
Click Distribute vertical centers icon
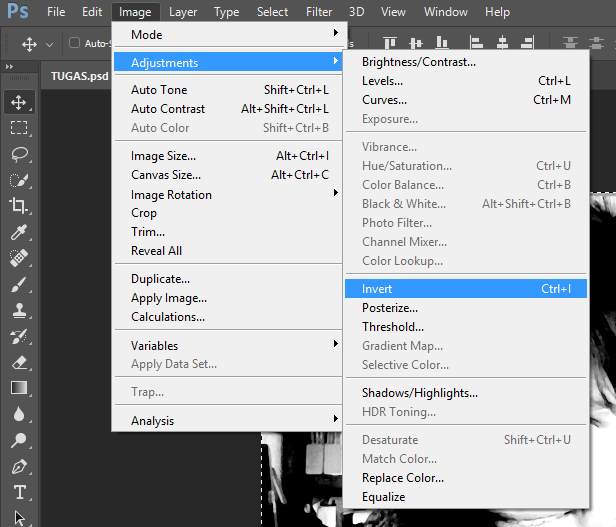[x=596, y=42]
